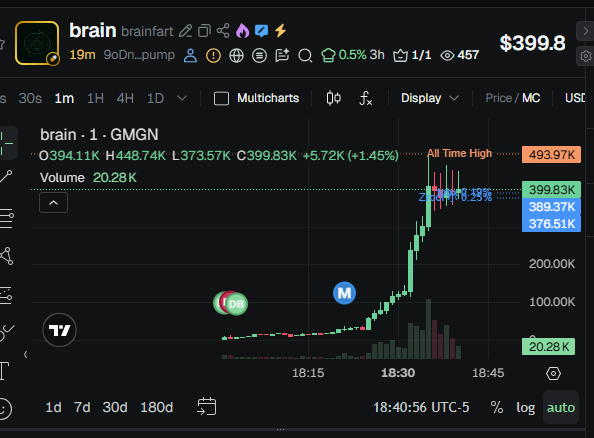Toggle log scale
The image size is (594, 438).
tap(525, 408)
